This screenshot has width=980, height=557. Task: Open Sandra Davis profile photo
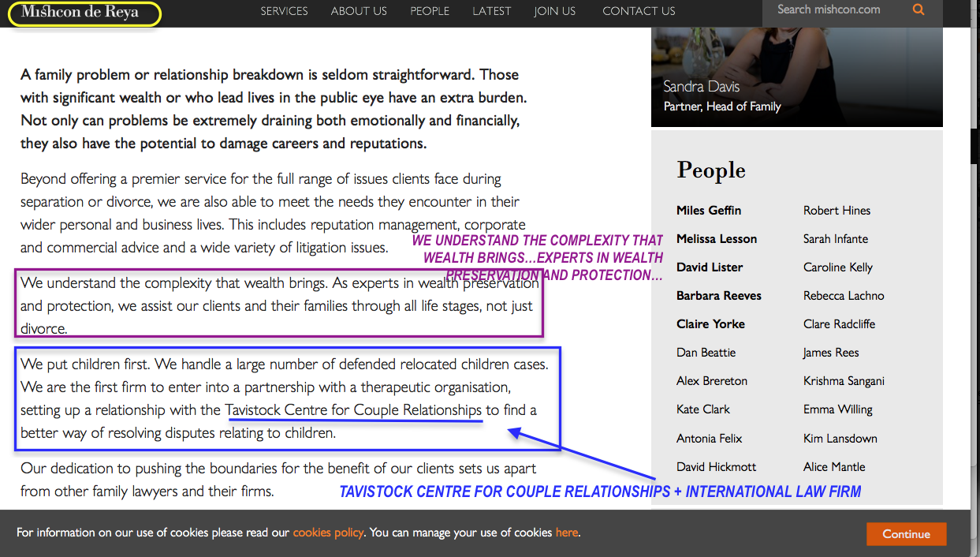[796, 71]
